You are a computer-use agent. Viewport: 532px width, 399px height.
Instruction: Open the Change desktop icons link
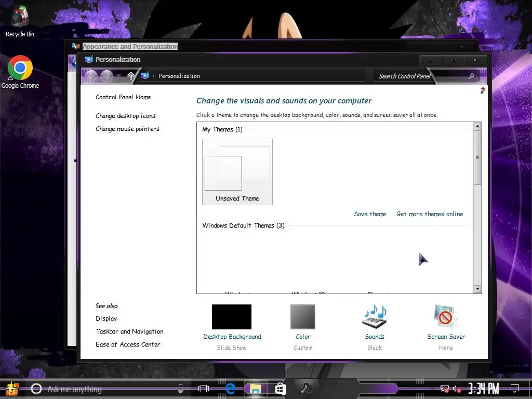coord(125,116)
